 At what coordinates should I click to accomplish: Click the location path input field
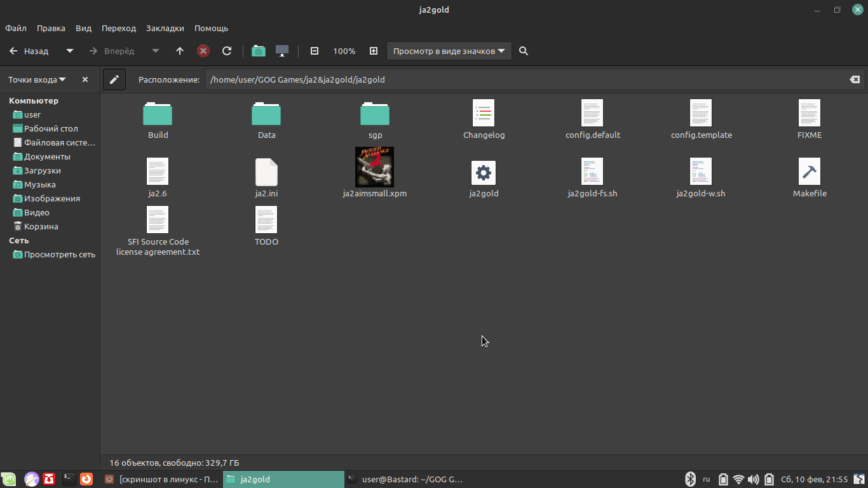pos(521,79)
